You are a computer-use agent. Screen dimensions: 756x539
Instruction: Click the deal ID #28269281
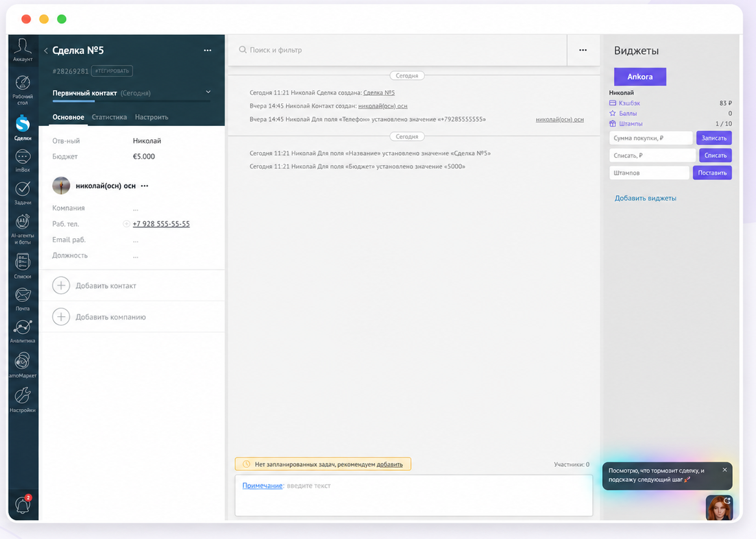[x=70, y=71]
